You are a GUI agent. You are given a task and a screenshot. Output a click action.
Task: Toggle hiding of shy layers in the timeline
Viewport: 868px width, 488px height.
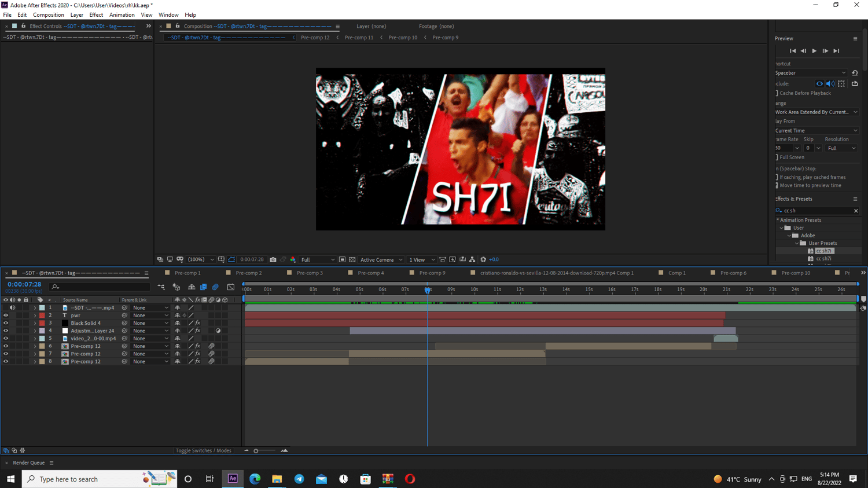(x=192, y=287)
